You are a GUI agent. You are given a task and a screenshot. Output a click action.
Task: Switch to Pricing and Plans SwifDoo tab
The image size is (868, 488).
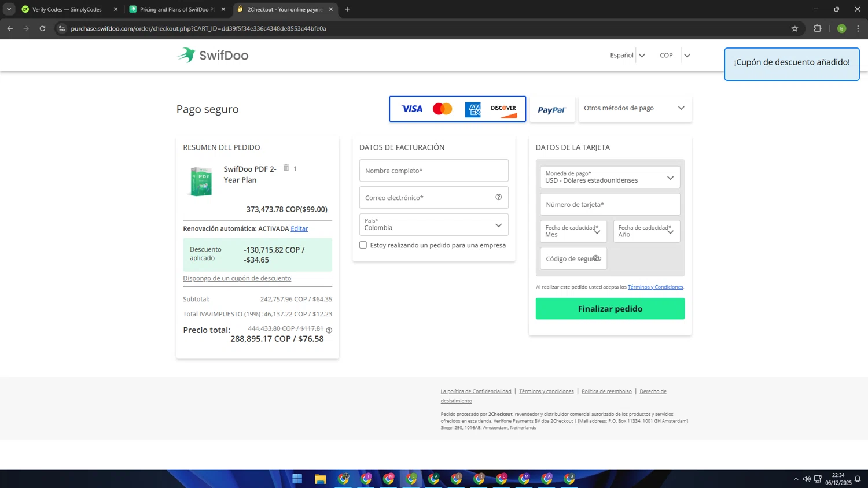coord(176,9)
